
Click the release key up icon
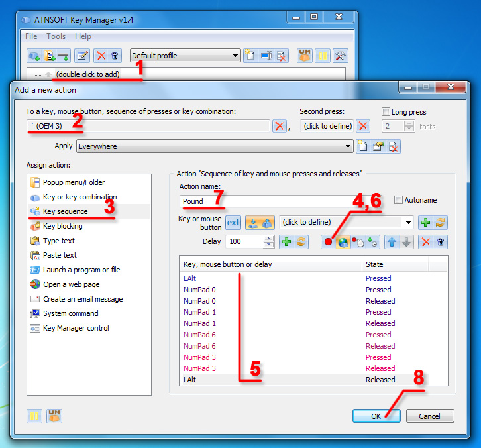point(267,223)
